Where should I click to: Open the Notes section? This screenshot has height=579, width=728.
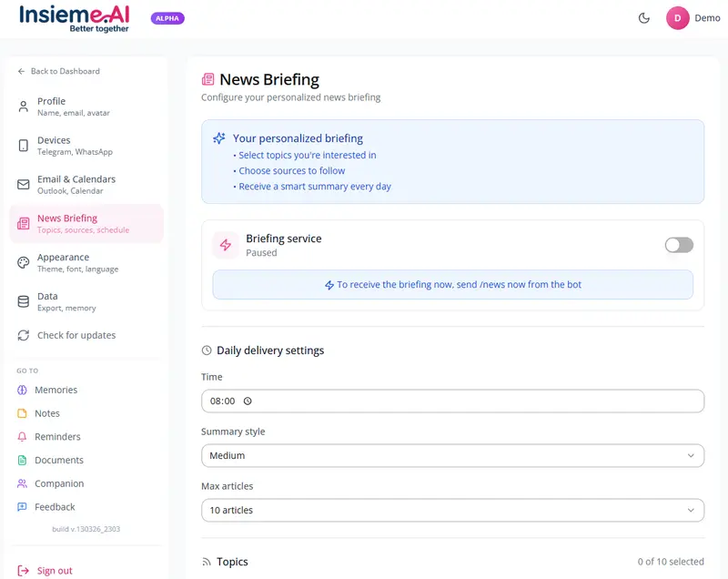[x=46, y=413]
